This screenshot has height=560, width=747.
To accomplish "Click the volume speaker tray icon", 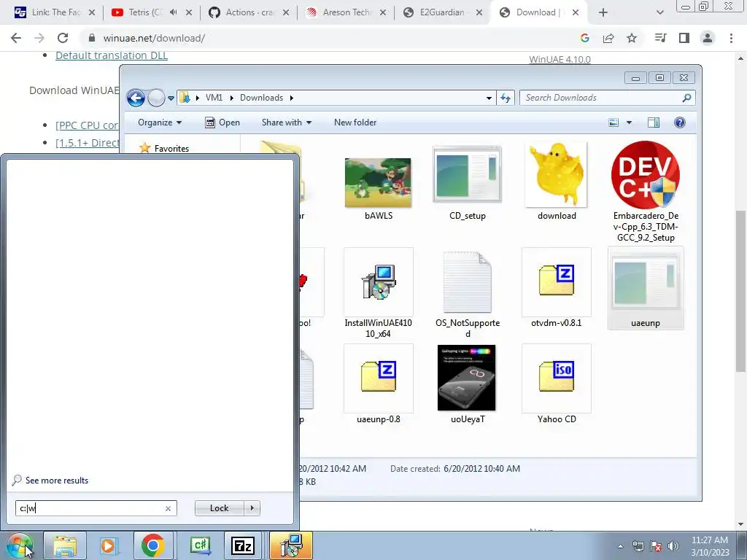I will pyautogui.click(x=673, y=547).
